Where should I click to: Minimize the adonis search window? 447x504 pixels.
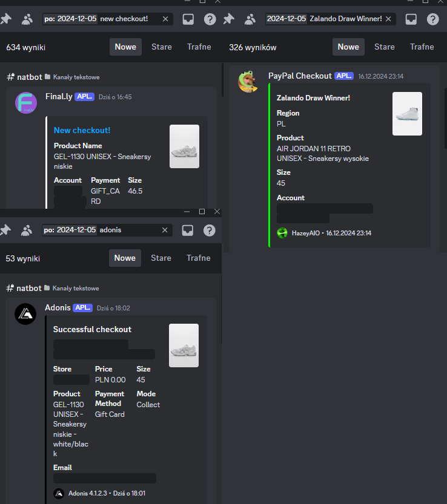coord(187,212)
